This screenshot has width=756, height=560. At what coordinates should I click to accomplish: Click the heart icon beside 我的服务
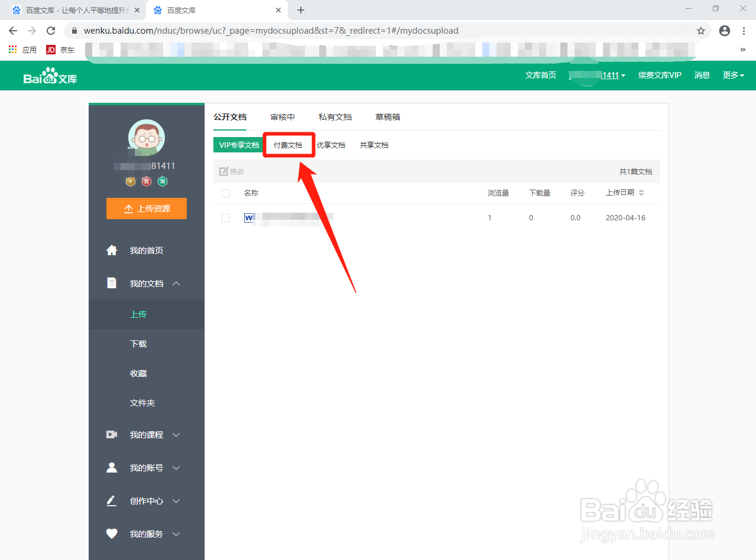click(112, 533)
